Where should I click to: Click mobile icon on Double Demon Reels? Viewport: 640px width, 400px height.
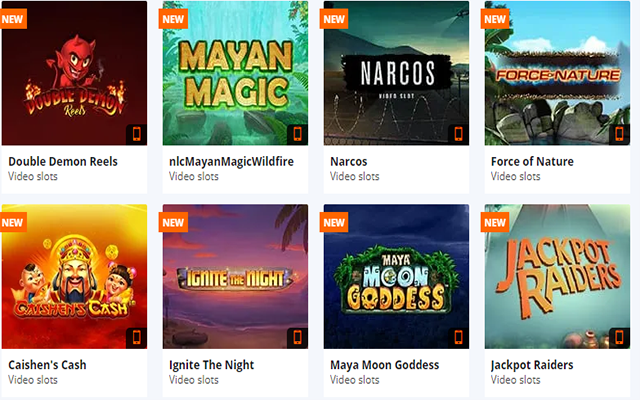coord(136,134)
